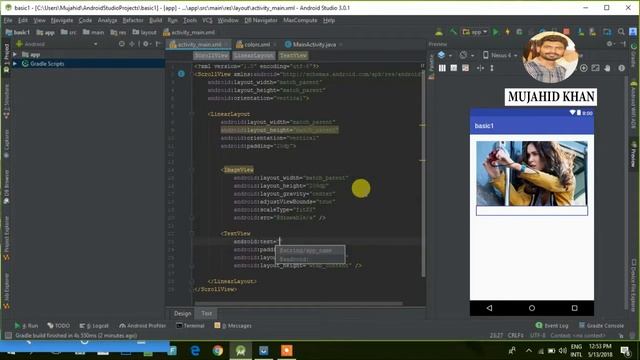Click the gutter icon beside ScrollView line
Screen dimensions: 640x360
click(x=181, y=74)
